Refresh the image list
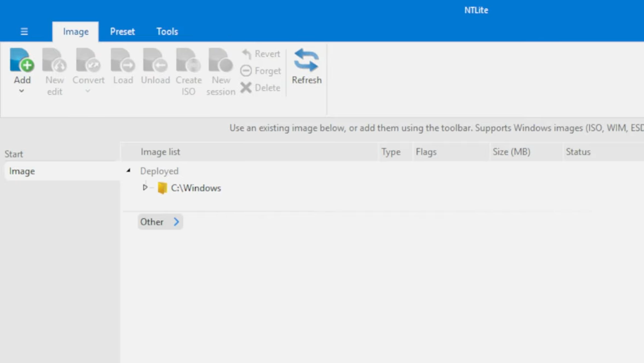Image resolution: width=644 pixels, height=363 pixels. coord(307,66)
